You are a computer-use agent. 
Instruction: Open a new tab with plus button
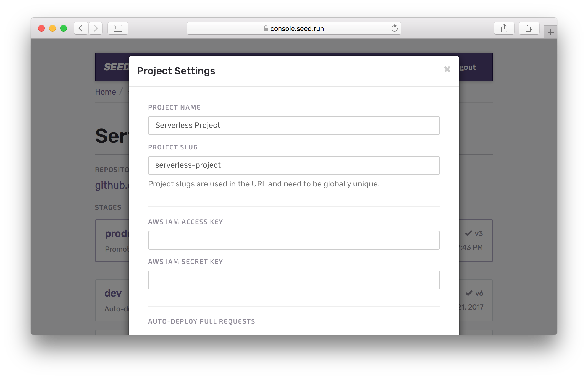[550, 32]
